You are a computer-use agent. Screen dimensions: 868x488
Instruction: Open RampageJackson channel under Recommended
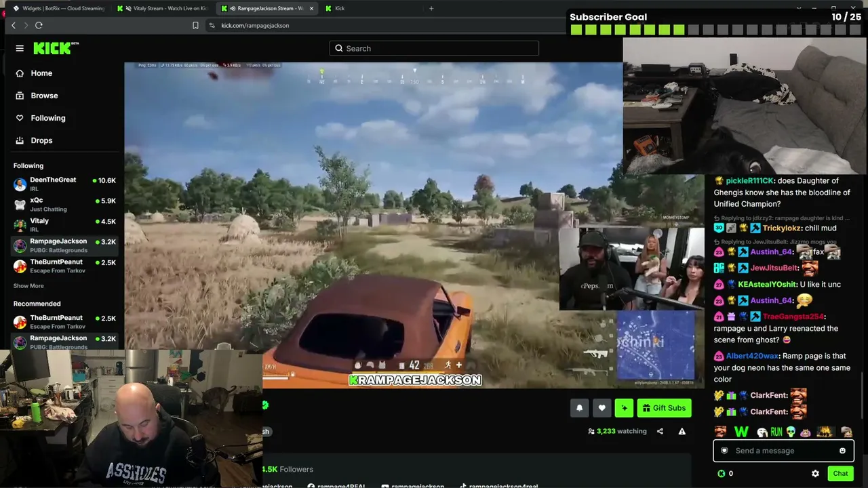click(x=65, y=342)
